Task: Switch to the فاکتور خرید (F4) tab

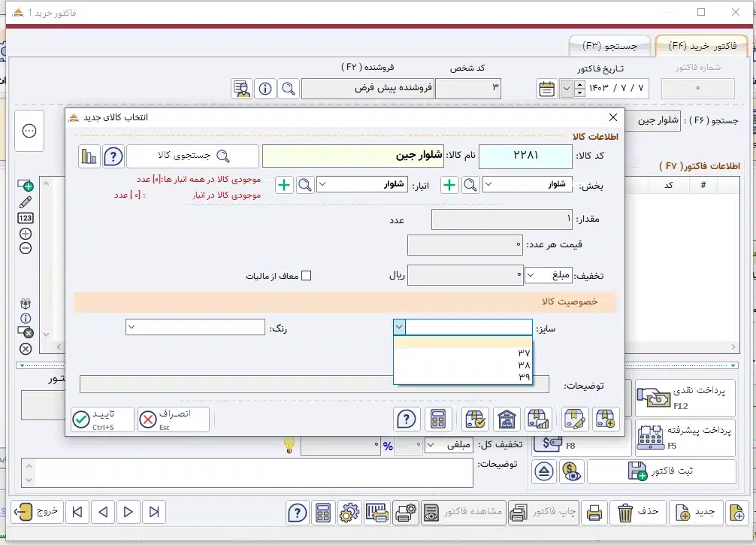Action: coord(702,46)
